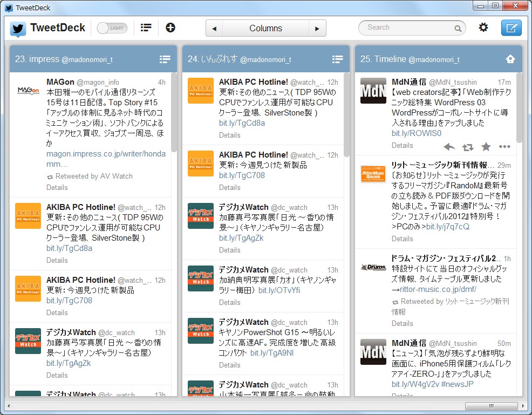Screen dimensions: 532x415
Task: Click the home icon on the Timeline column
Action: pyautogui.click(x=510, y=59)
